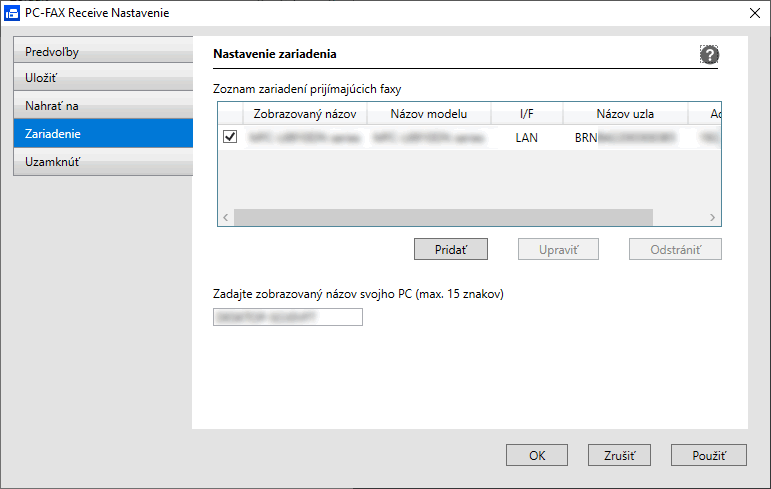Select the LAN cell in device row
771x489 pixels.
tap(527, 138)
